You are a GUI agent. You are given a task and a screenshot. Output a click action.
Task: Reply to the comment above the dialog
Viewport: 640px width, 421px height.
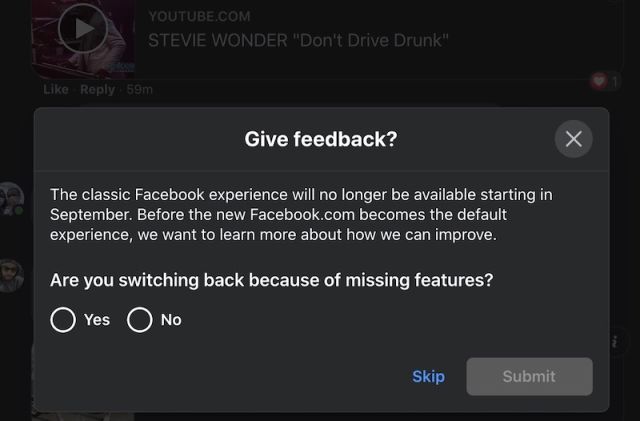pyautogui.click(x=98, y=90)
